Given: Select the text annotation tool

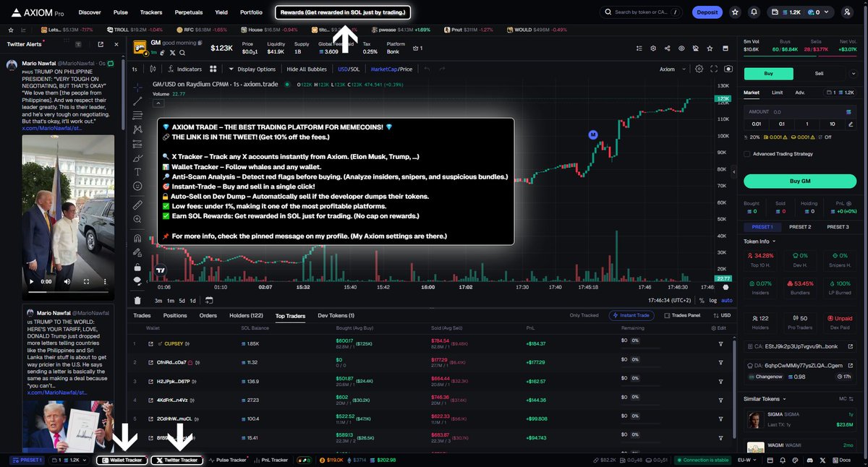Looking at the screenshot, I should click(x=137, y=171).
